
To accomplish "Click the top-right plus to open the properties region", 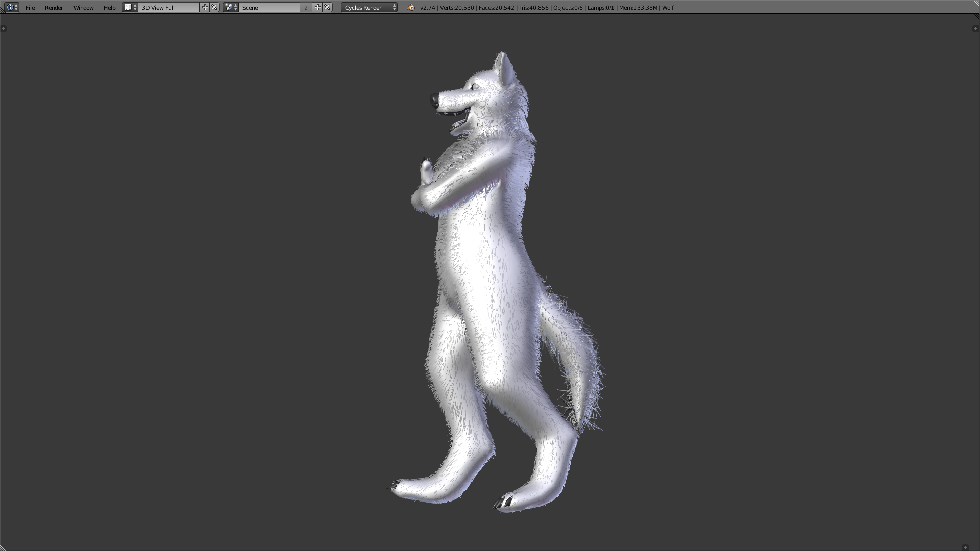I will click(x=975, y=29).
